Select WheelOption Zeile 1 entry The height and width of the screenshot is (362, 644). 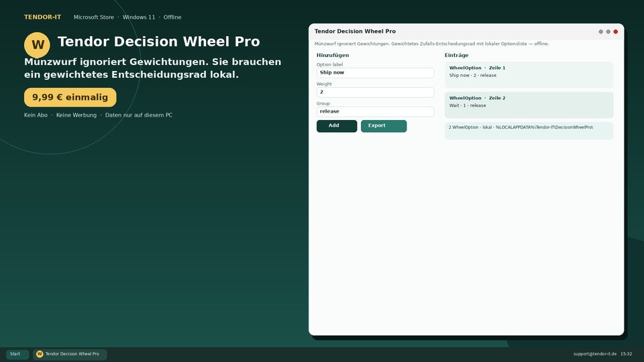[529, 74]
